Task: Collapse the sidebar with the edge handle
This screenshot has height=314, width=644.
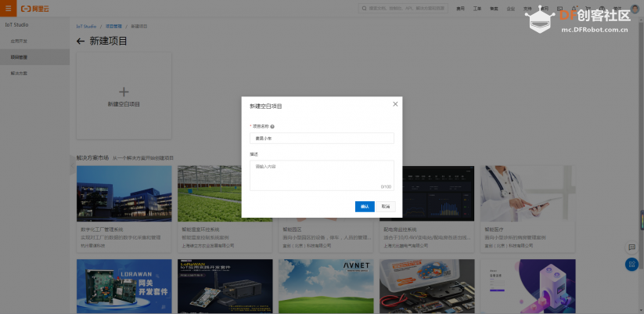Action: click(72, 165)
